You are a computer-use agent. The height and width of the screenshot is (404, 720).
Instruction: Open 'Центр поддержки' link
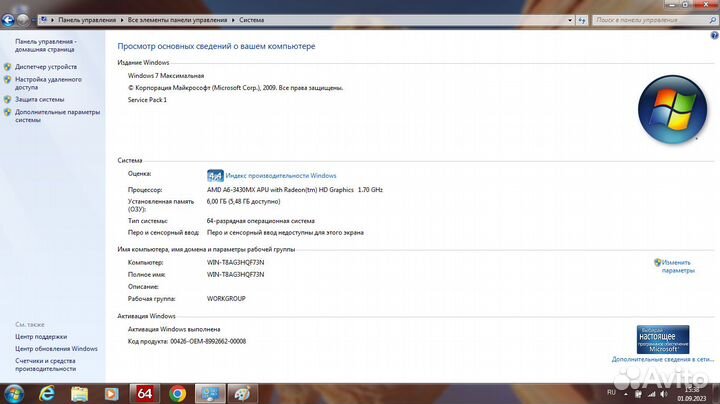click(x=41, y=337)
